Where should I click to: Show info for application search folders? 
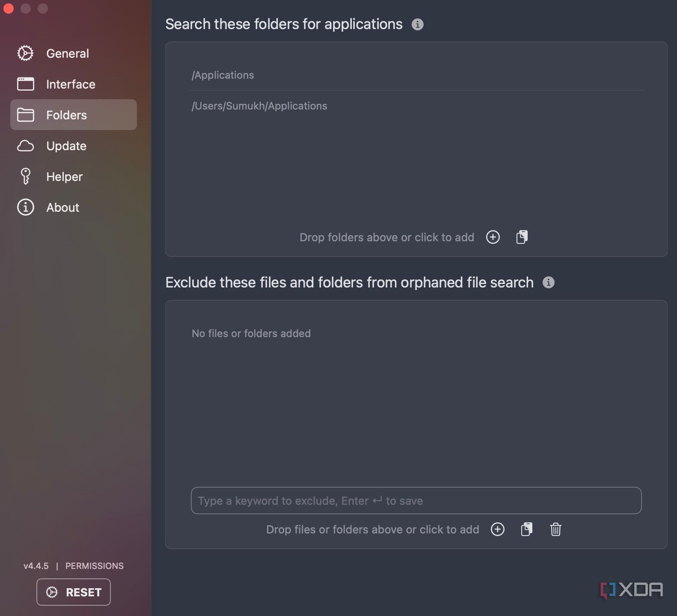tap(418, 24)
